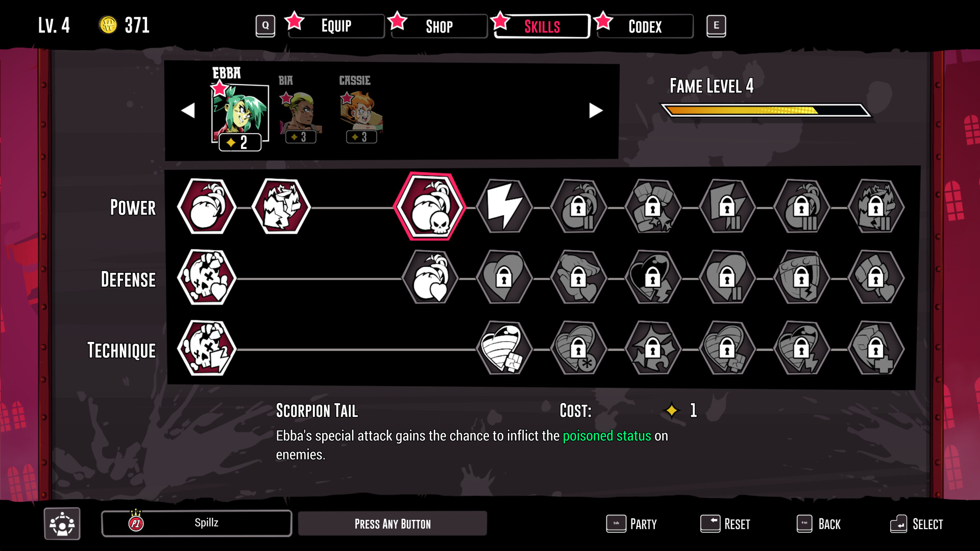Click the Back button

pyautogui.click(x=819, y=524)
